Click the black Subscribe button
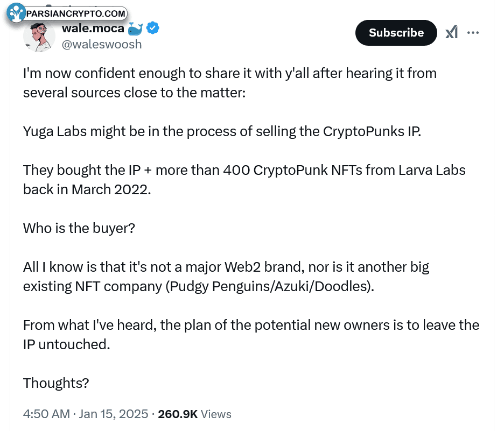The width and height of the screenshot is (504, 431). click(x=396, y=32)
